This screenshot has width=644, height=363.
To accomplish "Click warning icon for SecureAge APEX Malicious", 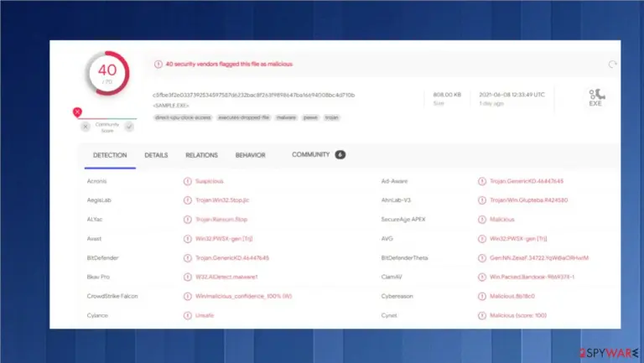I will pyautogui.click(x=482, y=220).
